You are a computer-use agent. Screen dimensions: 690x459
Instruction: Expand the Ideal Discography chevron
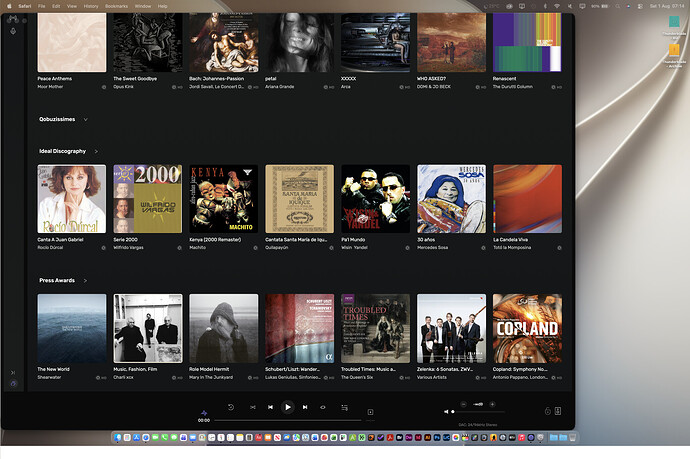[x=96, y=151]
